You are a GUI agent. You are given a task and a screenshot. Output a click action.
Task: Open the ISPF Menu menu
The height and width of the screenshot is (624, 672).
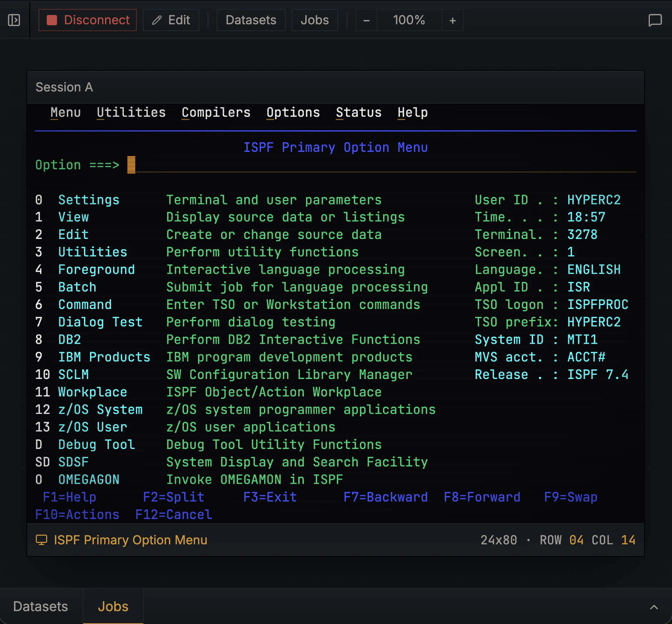pos(65,113)
